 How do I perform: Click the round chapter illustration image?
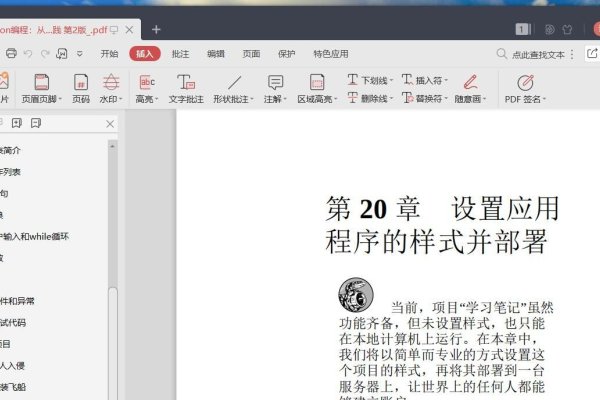[356, 295]
